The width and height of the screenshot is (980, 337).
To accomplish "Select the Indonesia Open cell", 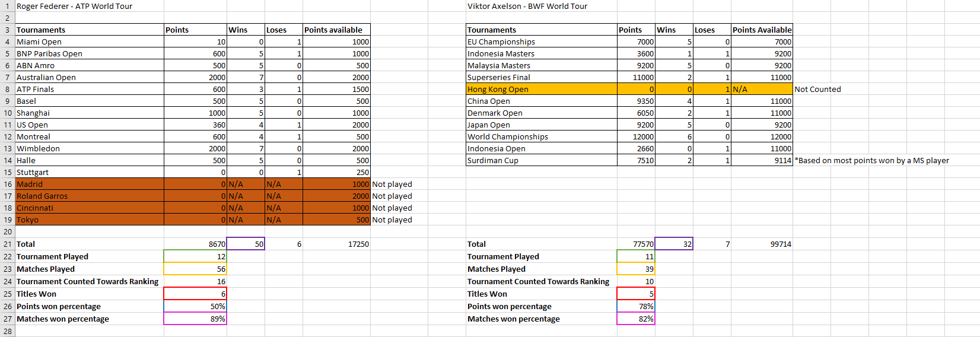I will [x=542, y=148].
